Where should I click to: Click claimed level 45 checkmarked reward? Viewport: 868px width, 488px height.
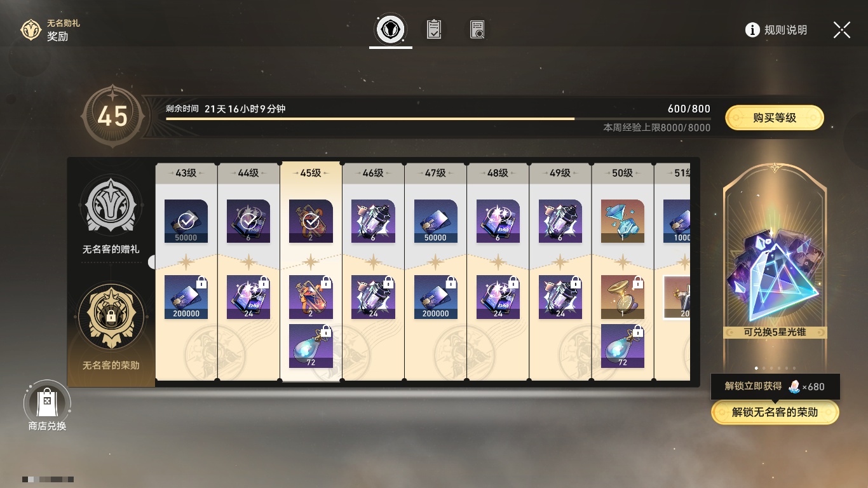coord(311,221)
